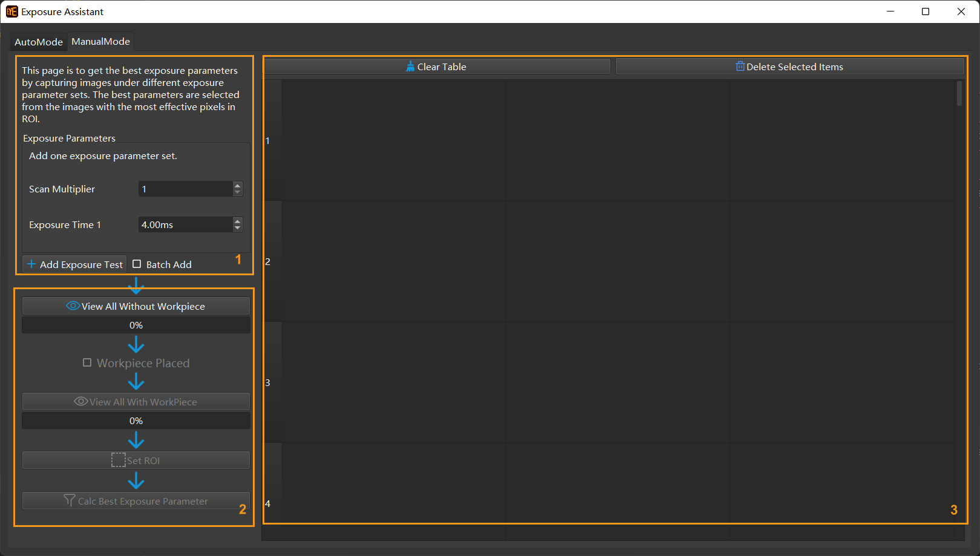Click the funnel icon on Calc Best Exposure Parameter
Image resolution: width=980 pixels, height=556 pixels.
pos(70,501)
